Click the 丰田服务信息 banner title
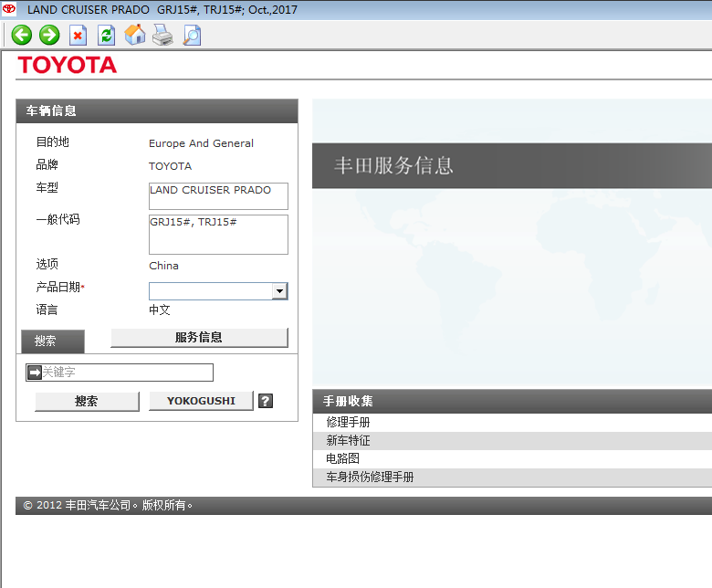 [393, 166]
